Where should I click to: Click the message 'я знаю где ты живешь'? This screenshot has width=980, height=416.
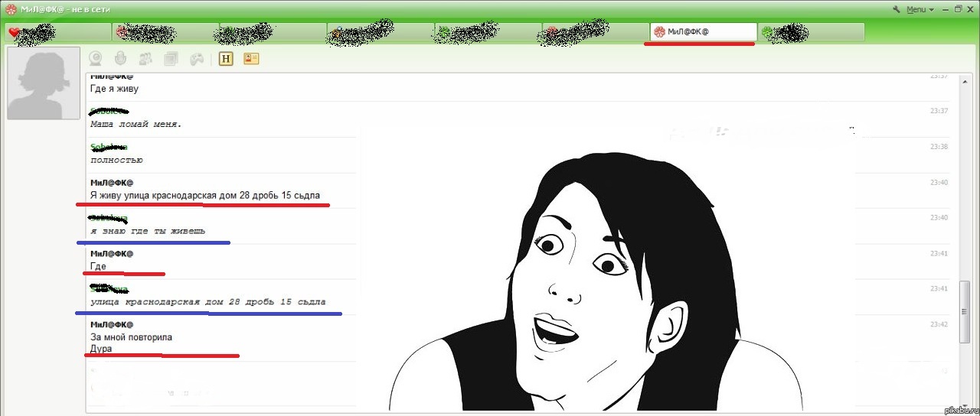(x=147, y=231)
